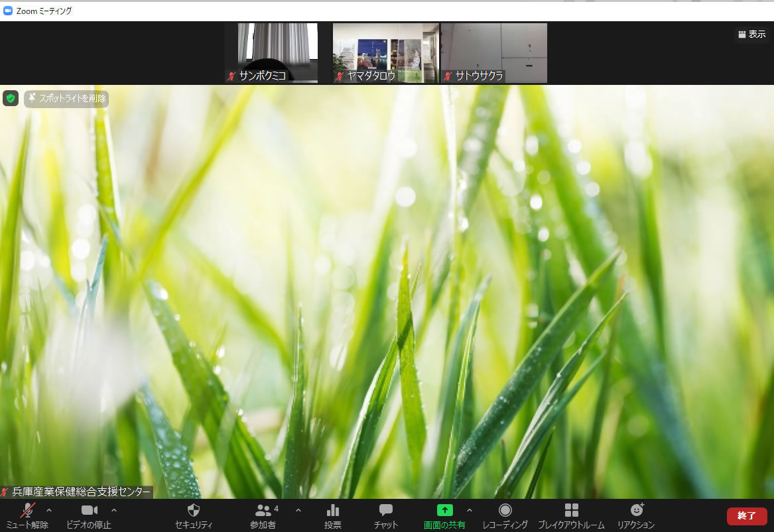Click the red 終了 end button

click(746, 515)
